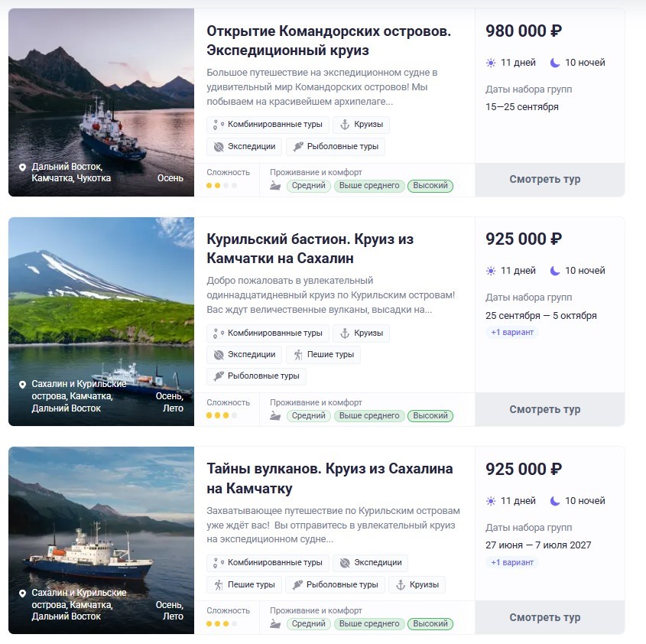Click the anchor icon on first tour's Круизы tag
The width and height of the screenshot is (646, 644).
click(345, 125)
